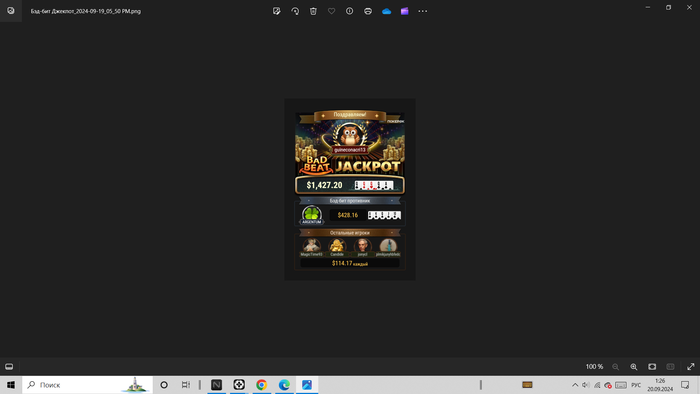Zoom out with the minus magnifier

coord(615,366)
